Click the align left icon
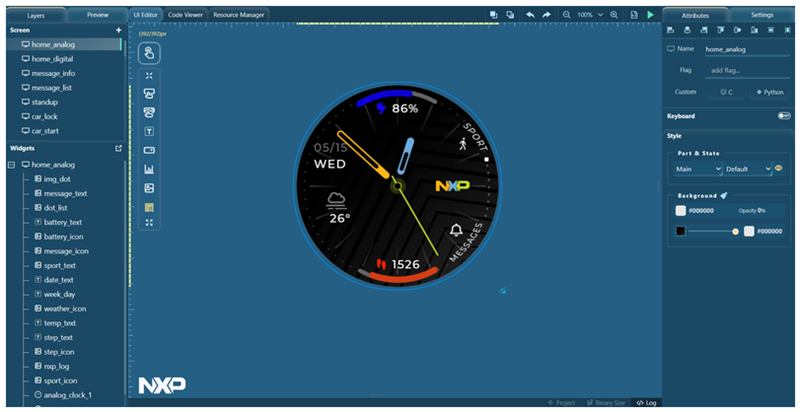Viewport: 800px width, 412px height. tap(670, 31)
